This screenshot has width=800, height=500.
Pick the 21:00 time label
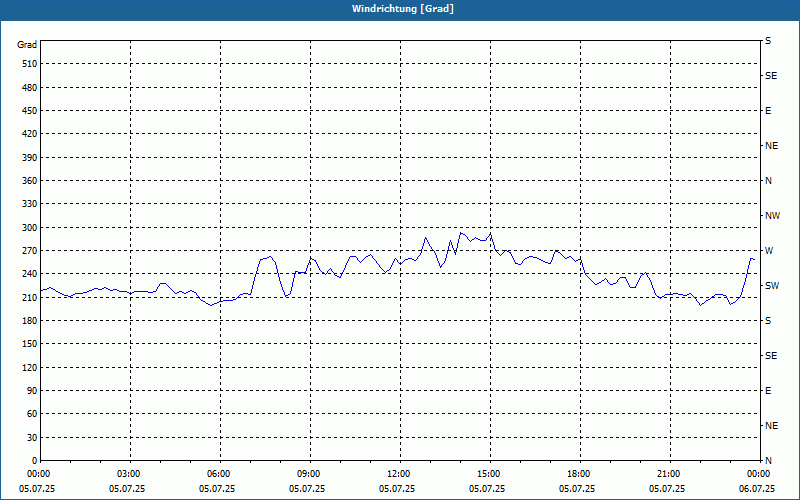(667, 473)
